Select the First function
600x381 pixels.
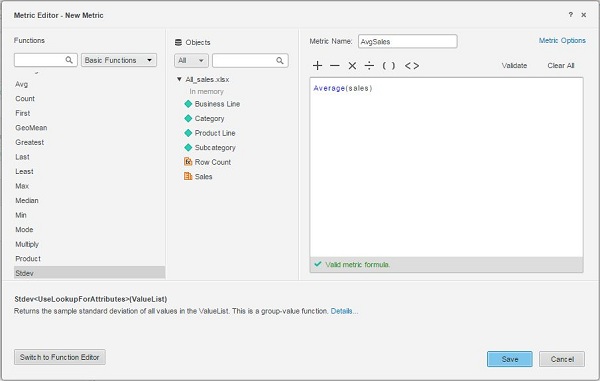coord(23,113)
